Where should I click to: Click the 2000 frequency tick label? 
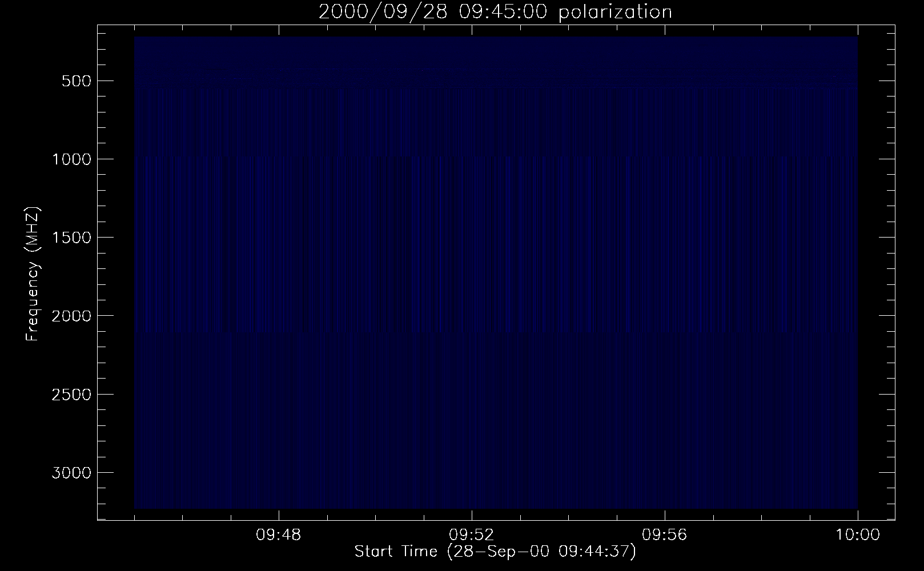tap(71, 316)
